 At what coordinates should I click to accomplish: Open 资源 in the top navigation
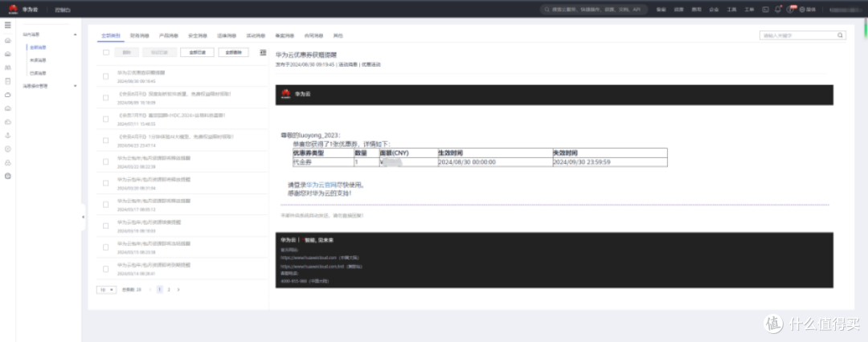pyautogui.click(x=678, y=10)
